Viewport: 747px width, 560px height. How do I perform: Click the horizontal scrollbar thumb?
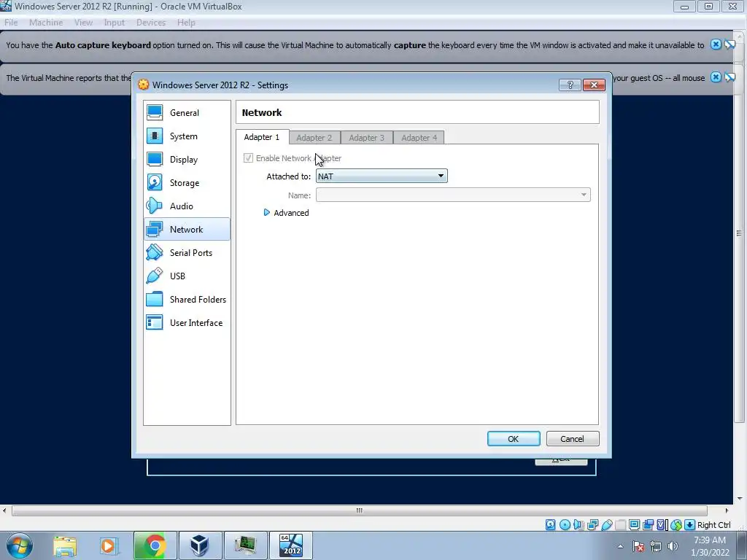[x=359, y=510]
